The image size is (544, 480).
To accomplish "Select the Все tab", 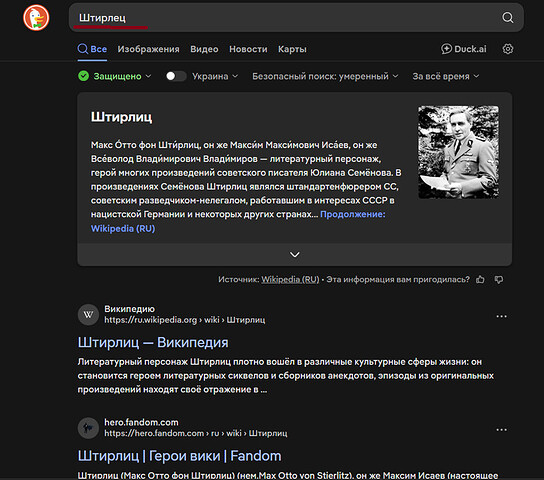I will pos(92,49).
